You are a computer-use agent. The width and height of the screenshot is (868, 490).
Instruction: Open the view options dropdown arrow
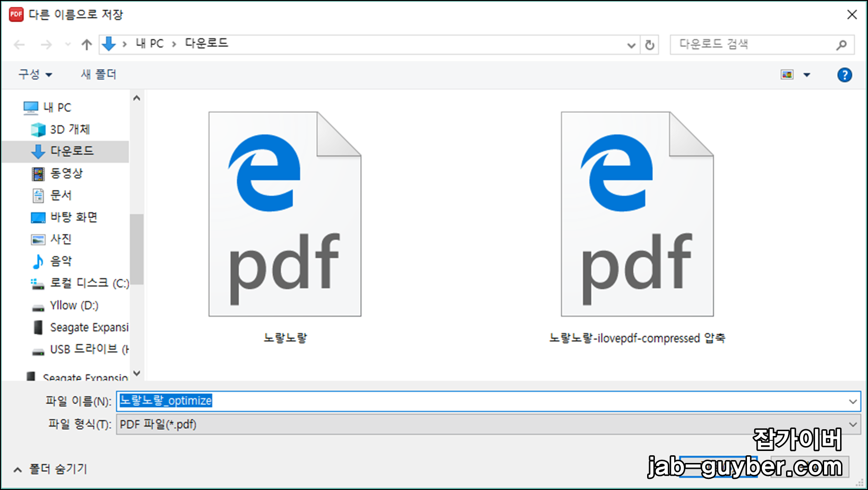click(x=807, y=75)
